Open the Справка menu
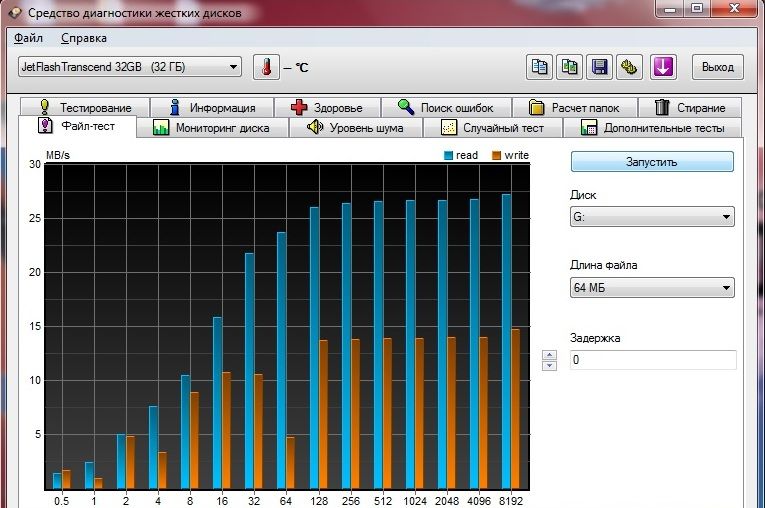 [83, 38]
